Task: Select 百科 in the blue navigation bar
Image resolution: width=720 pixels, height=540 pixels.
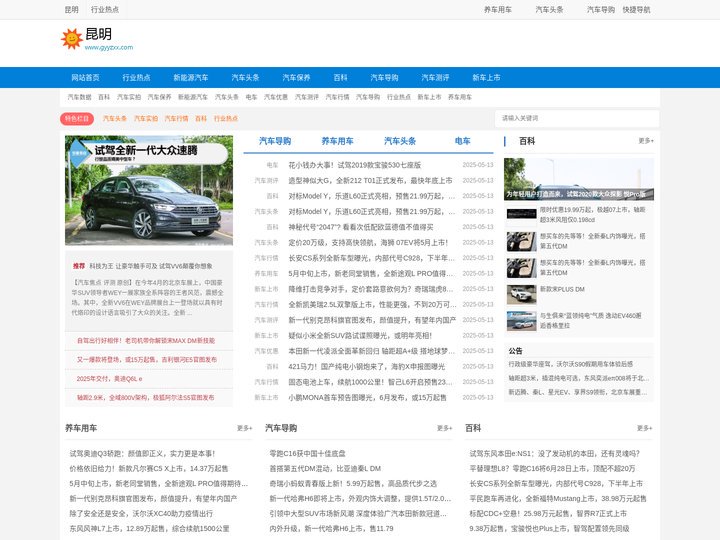Action: pos(340,78)
